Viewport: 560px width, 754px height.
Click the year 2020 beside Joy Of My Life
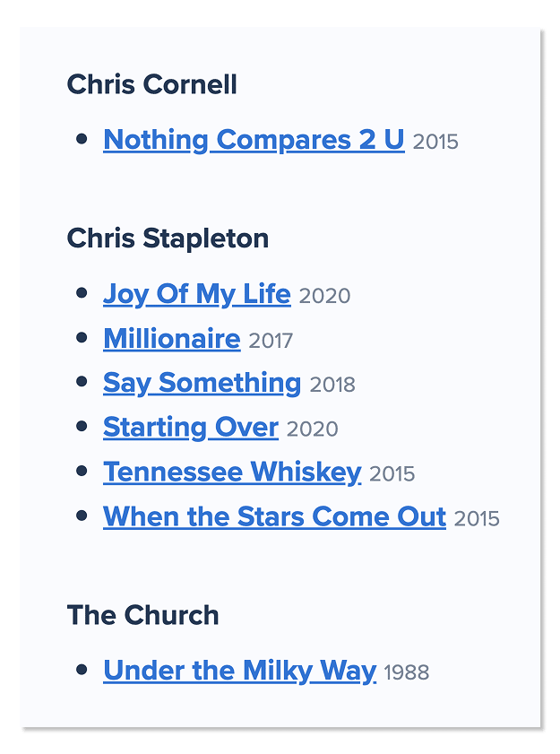324,296
